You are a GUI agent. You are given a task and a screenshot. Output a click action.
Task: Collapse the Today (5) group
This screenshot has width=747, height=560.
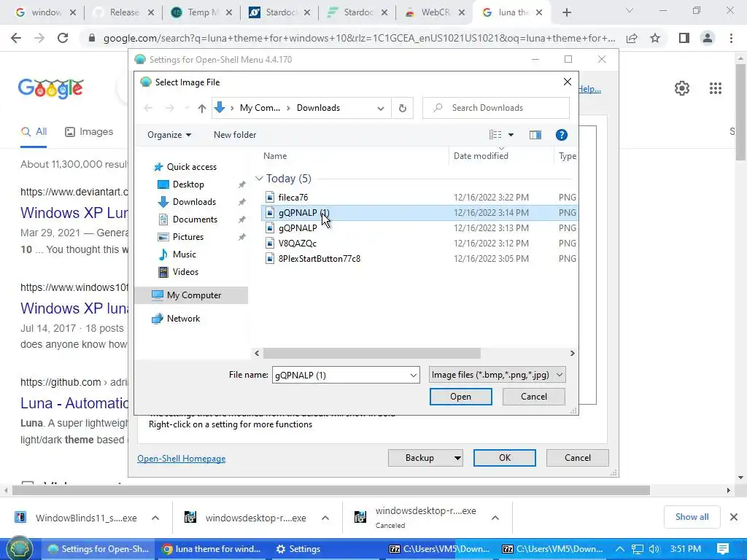point(259,179)
